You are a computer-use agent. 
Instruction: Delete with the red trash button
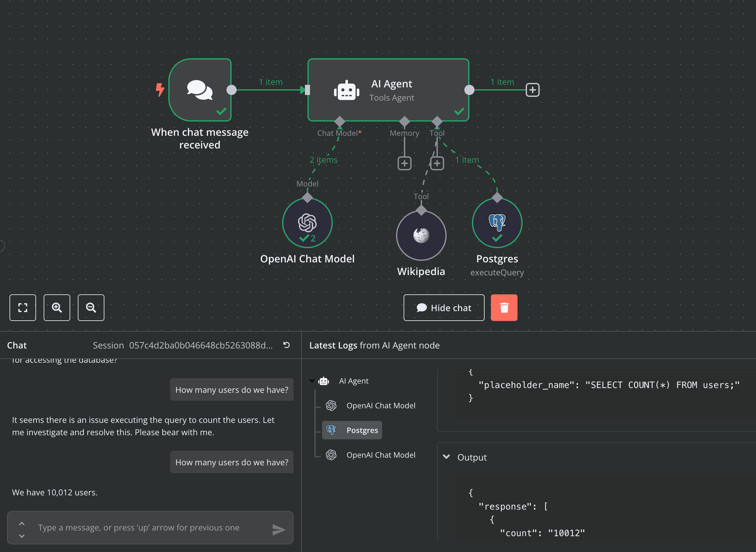click(504, 307)
